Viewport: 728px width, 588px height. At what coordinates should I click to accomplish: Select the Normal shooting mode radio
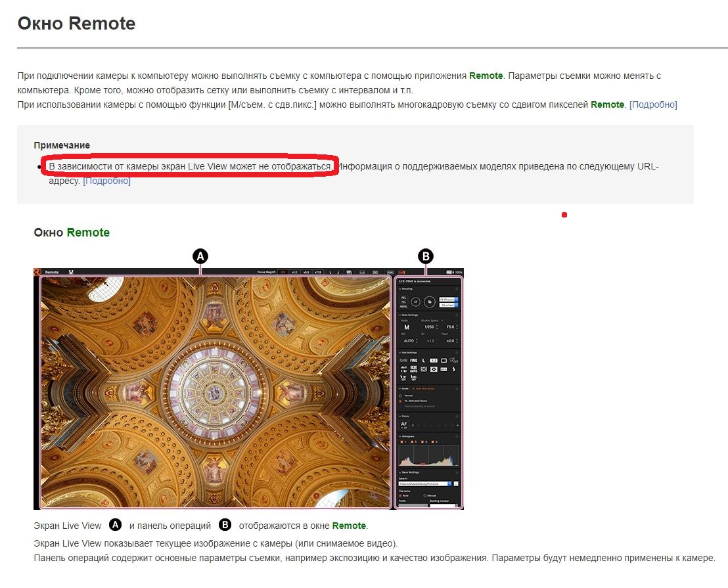tap(400, 396)
